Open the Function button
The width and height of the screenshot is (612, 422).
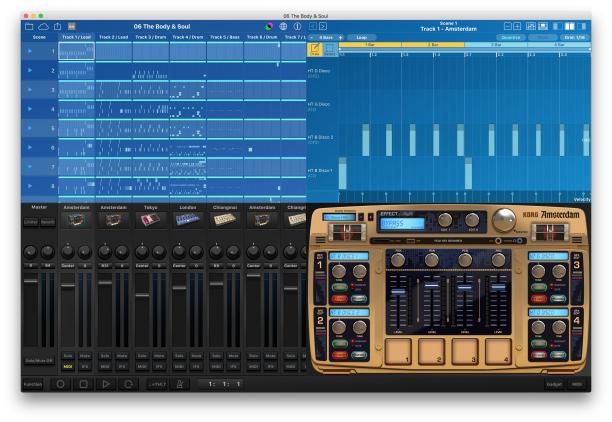coord(33,385)
